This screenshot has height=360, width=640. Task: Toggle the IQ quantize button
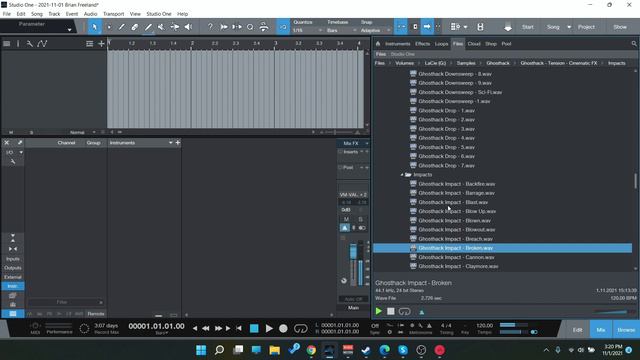pos(283,27)
